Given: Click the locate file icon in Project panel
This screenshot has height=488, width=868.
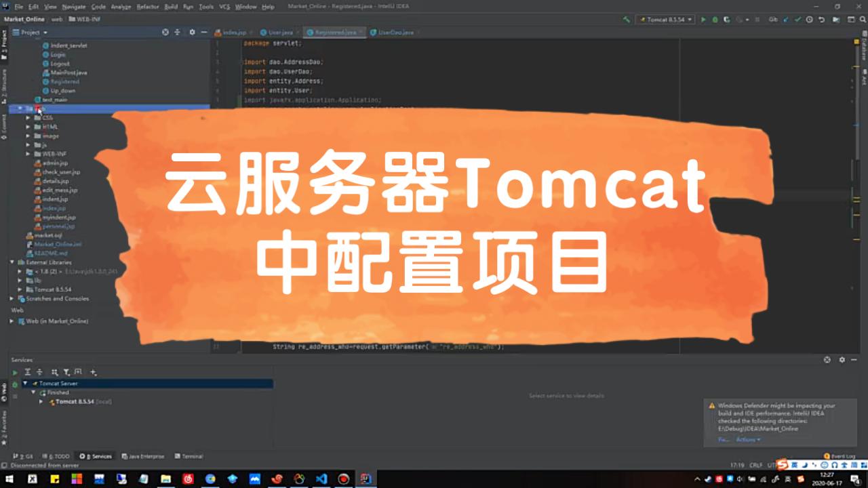Looking at the screenshot, I should point(165,32).
